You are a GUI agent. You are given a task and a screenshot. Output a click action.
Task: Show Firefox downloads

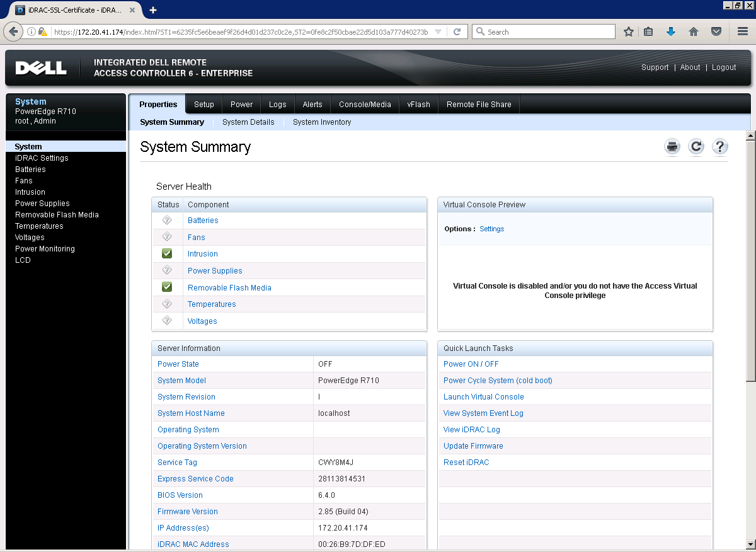coord(670,31)
